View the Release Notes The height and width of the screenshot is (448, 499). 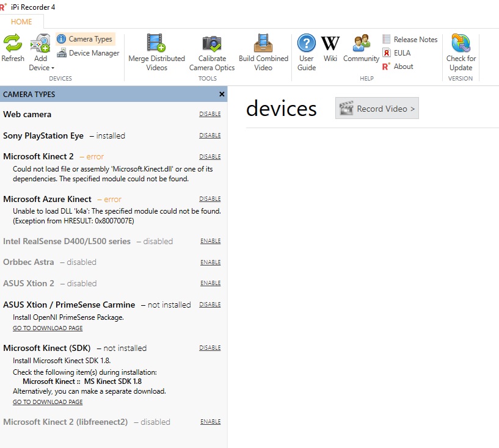pyautogui.click(x=410, y=40)
